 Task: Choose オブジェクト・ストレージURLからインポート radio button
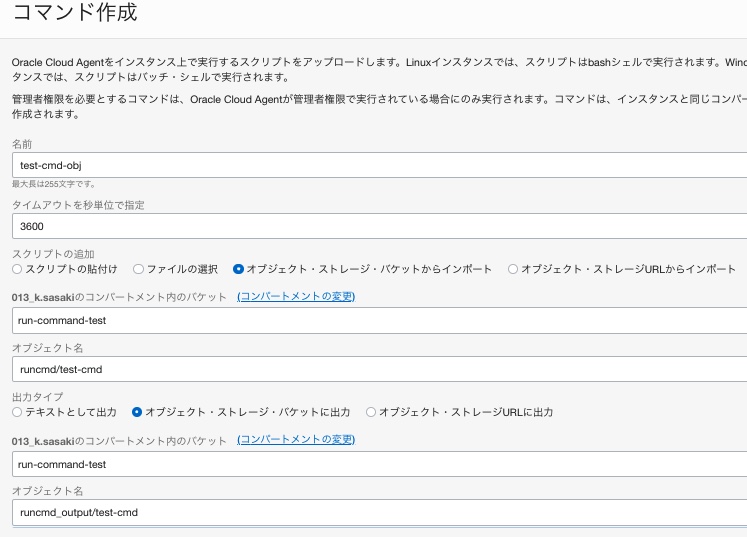click(513, 269)
